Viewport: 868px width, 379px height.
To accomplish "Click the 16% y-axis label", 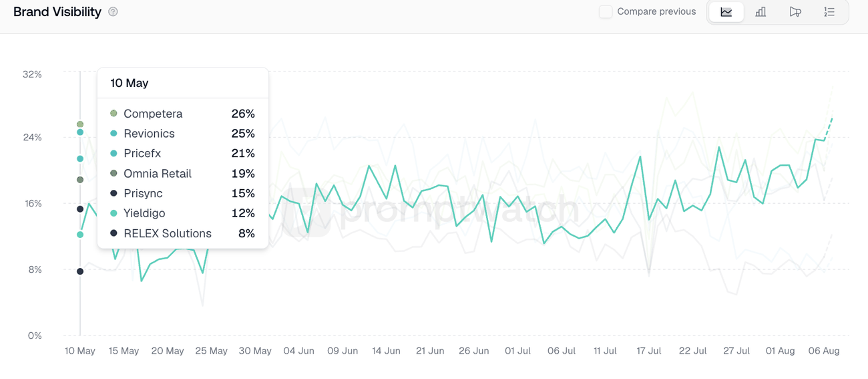I will pyautogui.click(x=33, y=203).
